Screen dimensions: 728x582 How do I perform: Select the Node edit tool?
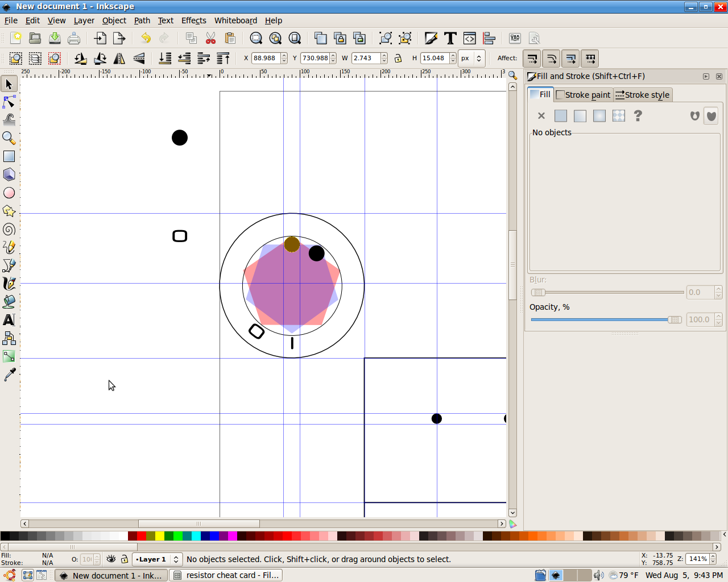tap(9, 102)
